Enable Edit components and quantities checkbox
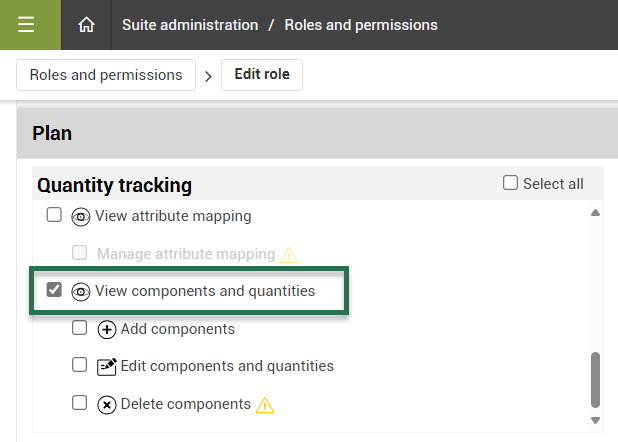The image size is (618, 442). pyautogui.click(x=80, y=365)
